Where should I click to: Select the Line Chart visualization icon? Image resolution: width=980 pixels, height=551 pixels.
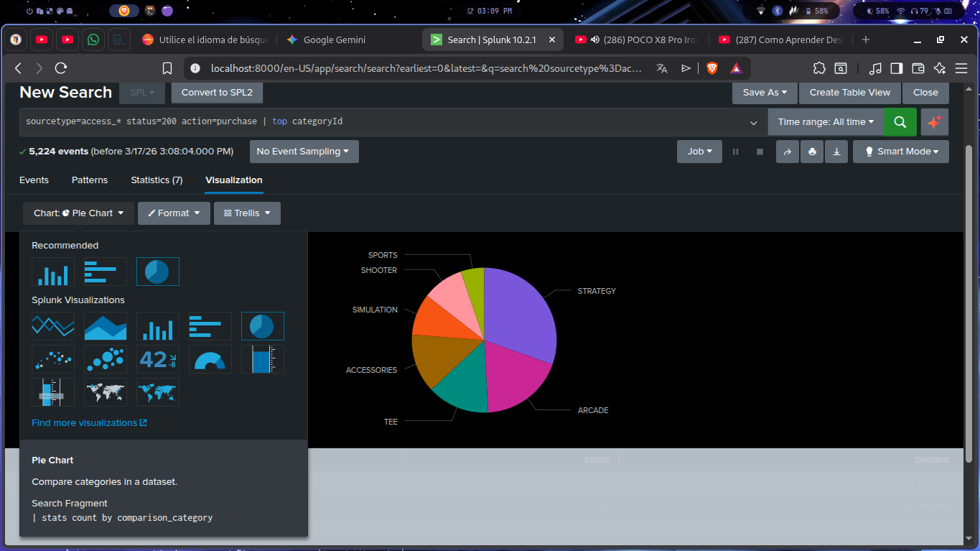click(53, 326)
